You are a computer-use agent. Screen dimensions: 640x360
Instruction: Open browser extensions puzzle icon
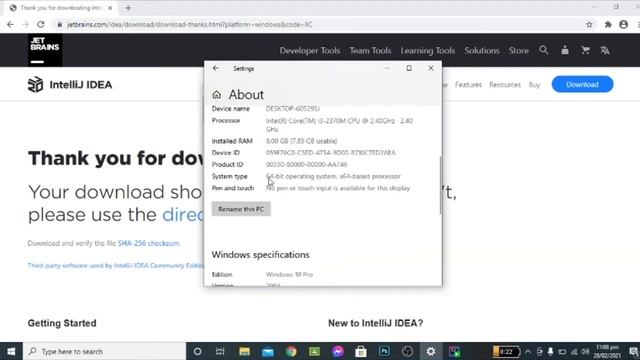[x=608, y=24]
